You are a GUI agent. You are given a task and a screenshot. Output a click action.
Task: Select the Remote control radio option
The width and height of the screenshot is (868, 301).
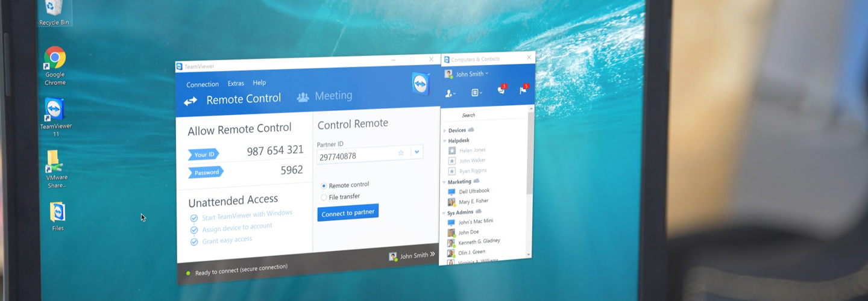pos(324,186)
